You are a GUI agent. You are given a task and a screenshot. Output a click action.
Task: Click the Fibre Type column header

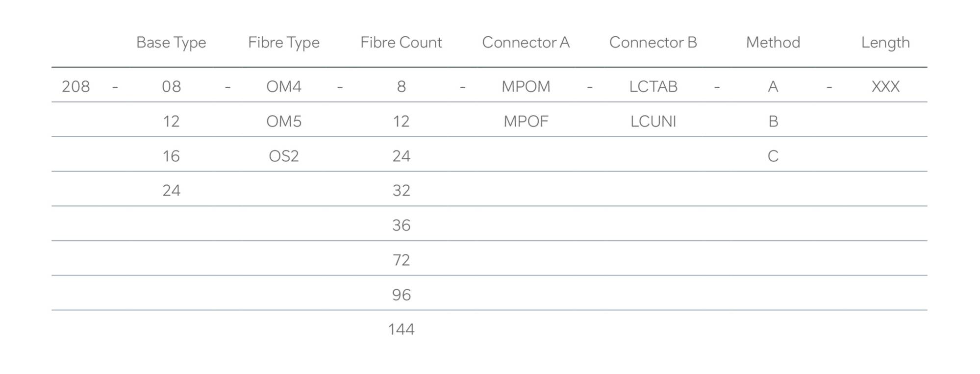pyautogui.click(x=284, y=43)
